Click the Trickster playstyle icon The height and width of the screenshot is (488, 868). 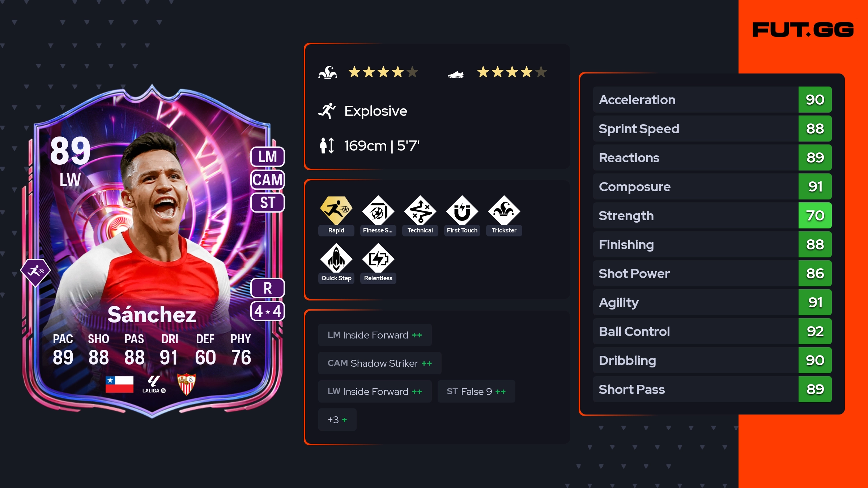[x=504, y=211]
